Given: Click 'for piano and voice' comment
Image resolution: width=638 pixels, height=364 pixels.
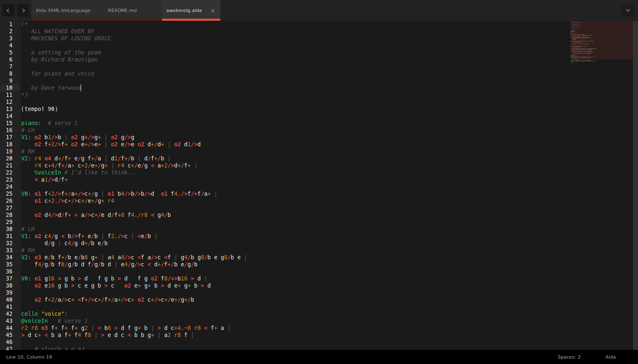Looking at the screenshot, I should [x=63, y=74].
